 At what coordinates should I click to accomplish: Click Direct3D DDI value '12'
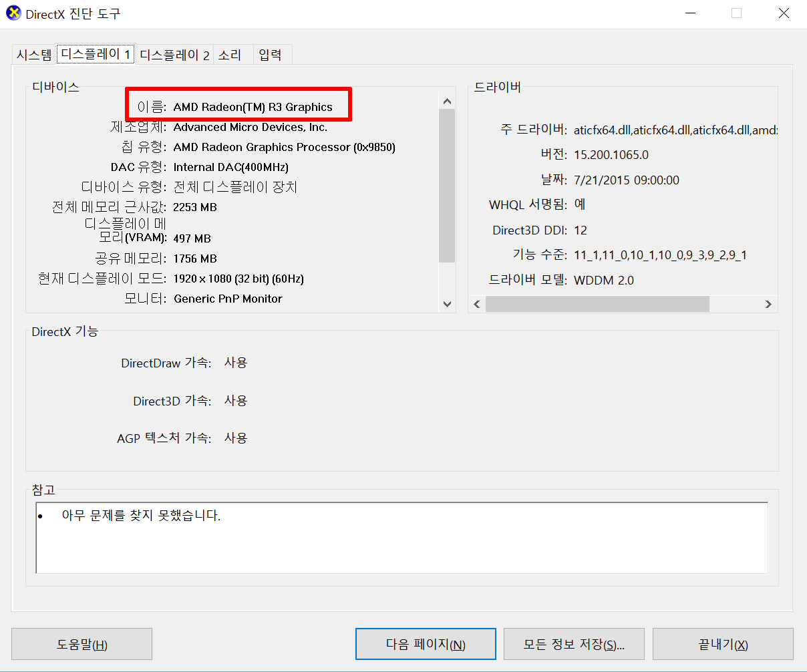coord(581,230)
